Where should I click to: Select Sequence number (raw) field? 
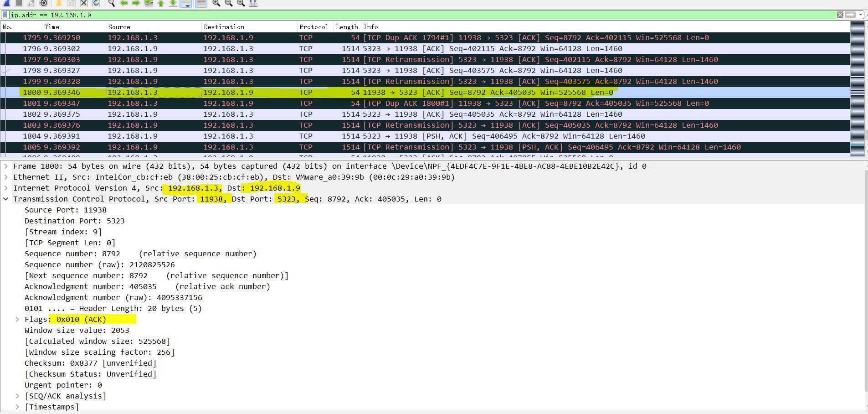point(100,264)
